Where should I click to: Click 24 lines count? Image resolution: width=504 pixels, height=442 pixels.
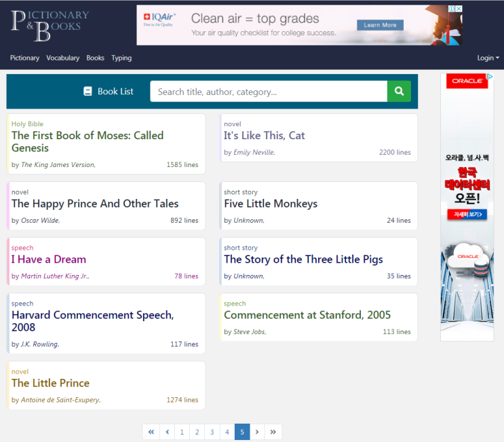point(399,221)
